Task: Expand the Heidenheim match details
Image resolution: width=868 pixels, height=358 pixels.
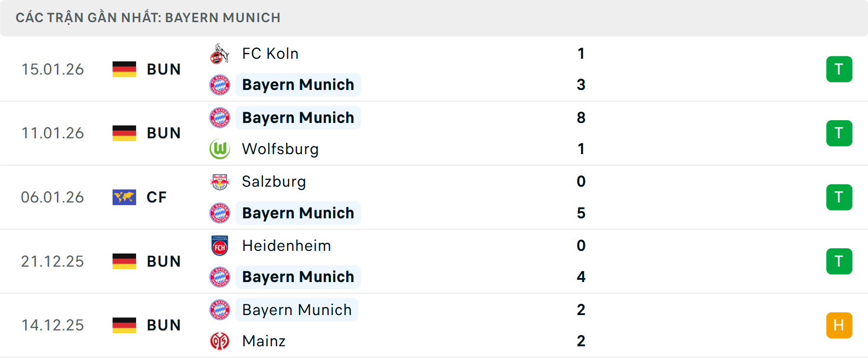Action: pyautogui.click(x=452, y=261)
